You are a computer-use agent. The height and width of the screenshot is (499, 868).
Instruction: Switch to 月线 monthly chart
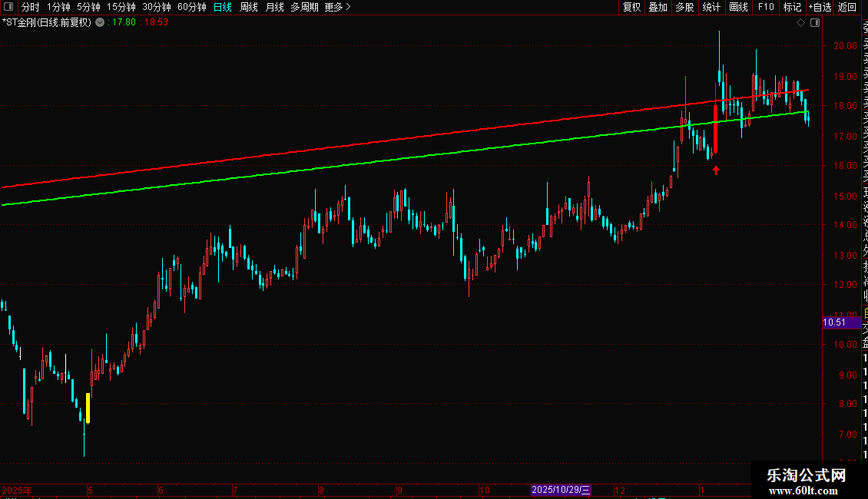(x=274, y=7)
